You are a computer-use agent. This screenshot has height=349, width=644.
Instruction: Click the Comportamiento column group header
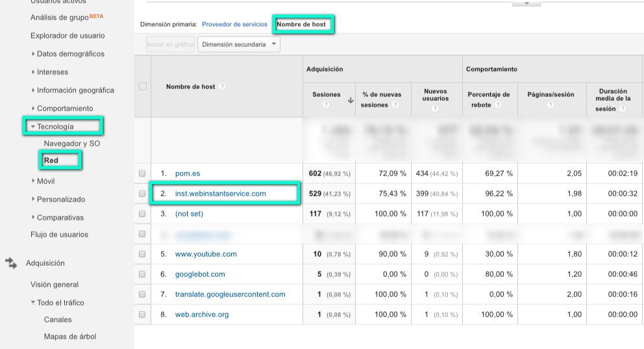tap(491, 69)
